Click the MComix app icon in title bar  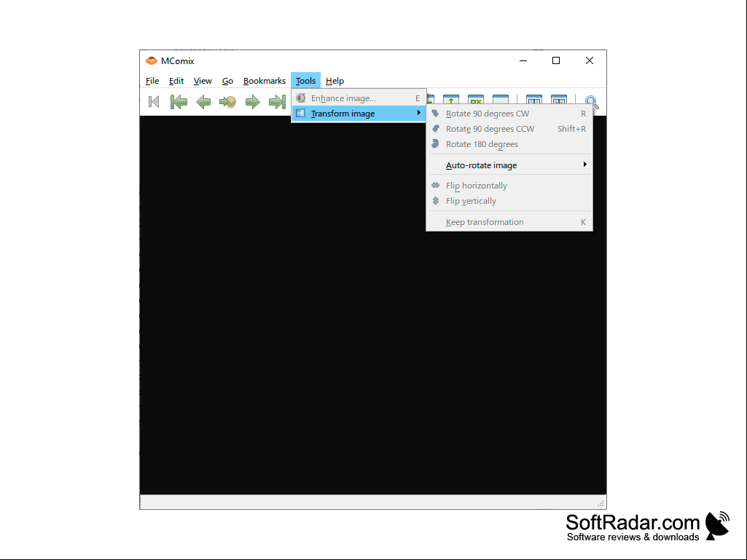click(152, 60)
